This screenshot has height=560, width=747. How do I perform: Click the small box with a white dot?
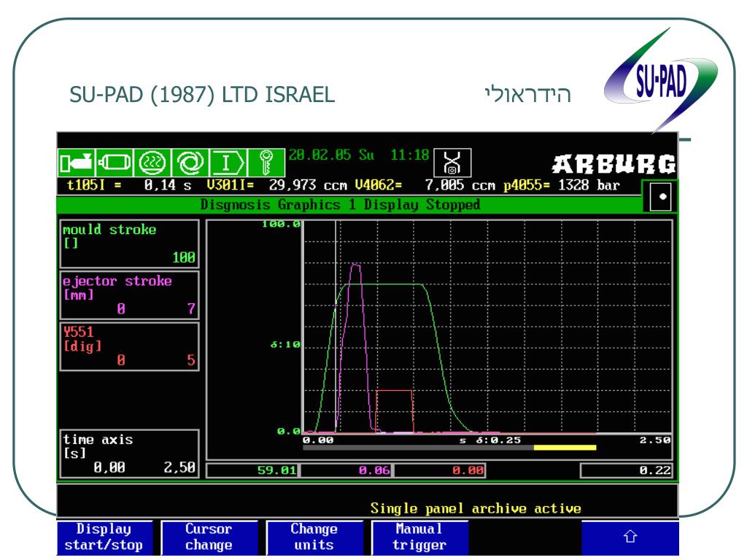662,196
